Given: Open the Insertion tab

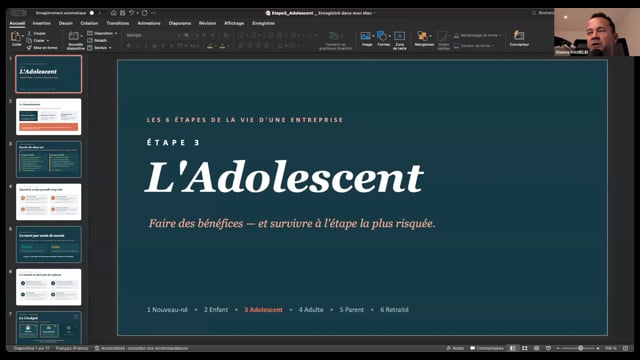Looking at the screenshot, I should coord(42,23).
